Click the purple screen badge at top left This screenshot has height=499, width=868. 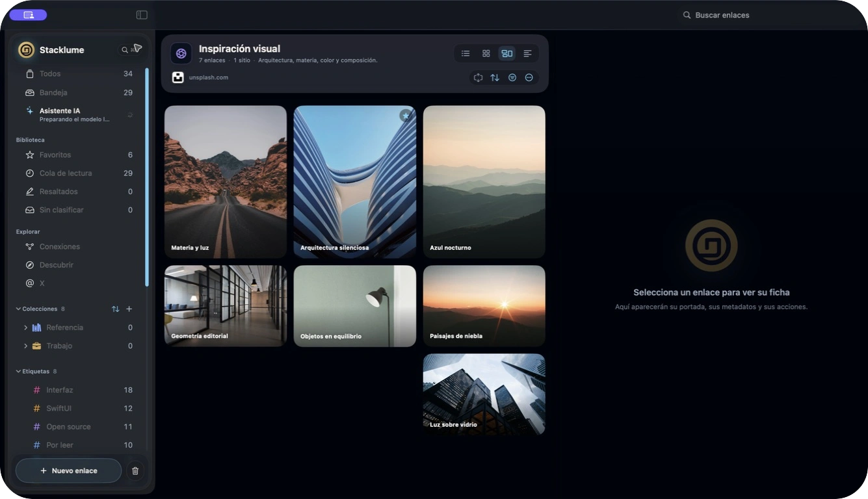click(28, 15)
